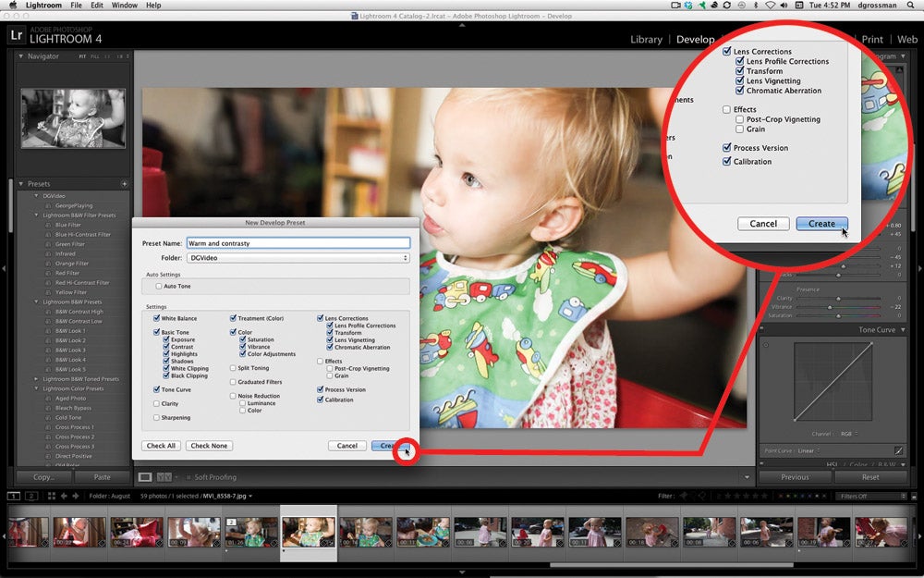Switch to before/after YY view icon
The height and width of the screenshot is (578, 924).
[x=164, y=477]
